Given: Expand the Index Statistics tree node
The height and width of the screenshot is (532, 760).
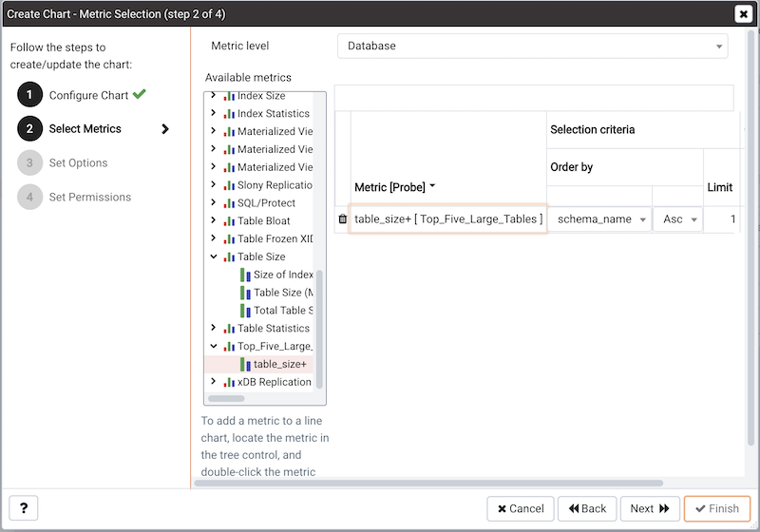Looking at the screenshot, I should (213, 113).
